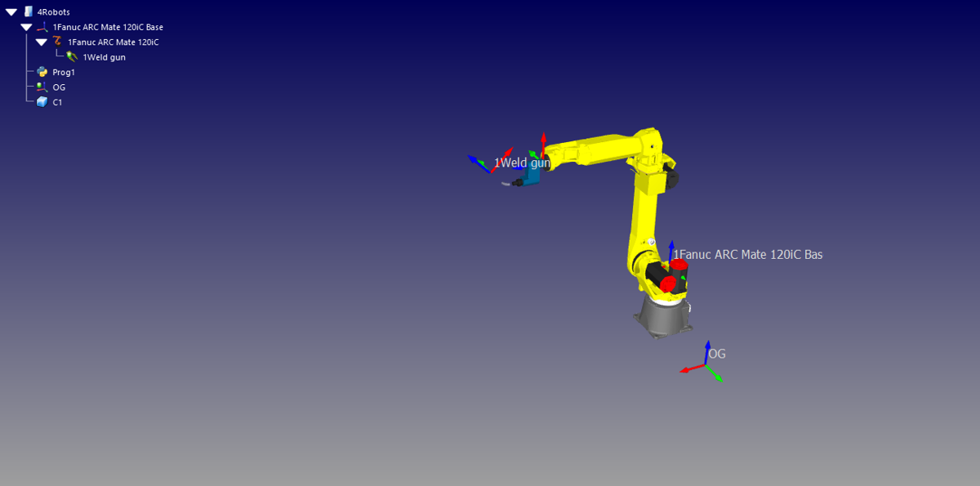
Task: Click the Python icon next to Prog1
Action: point(42,72)
